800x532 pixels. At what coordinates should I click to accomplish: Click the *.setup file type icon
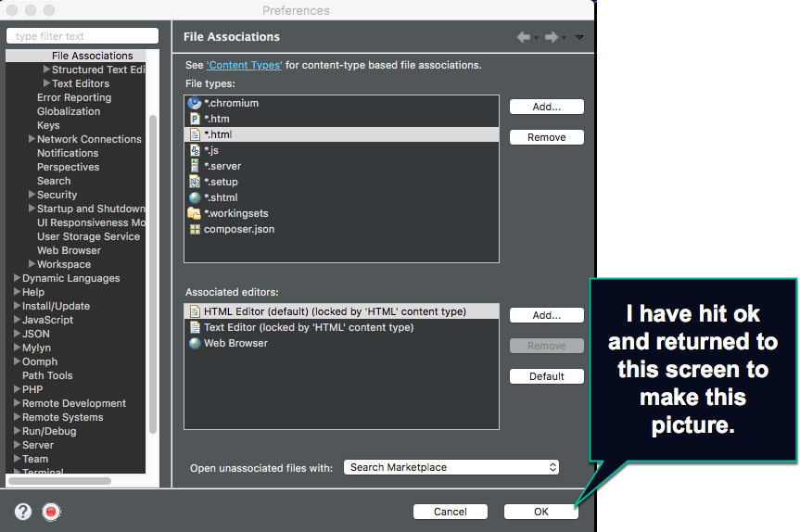[x=195, y=182]
